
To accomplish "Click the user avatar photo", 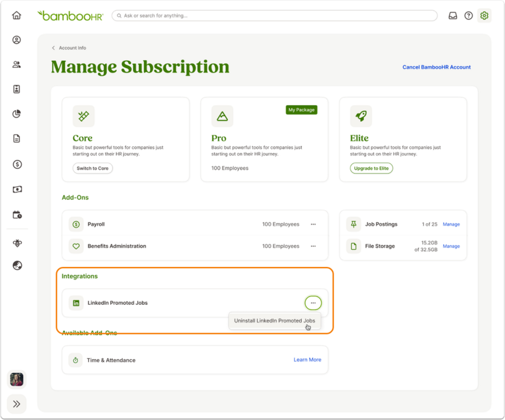I will [x=17, y=379].
